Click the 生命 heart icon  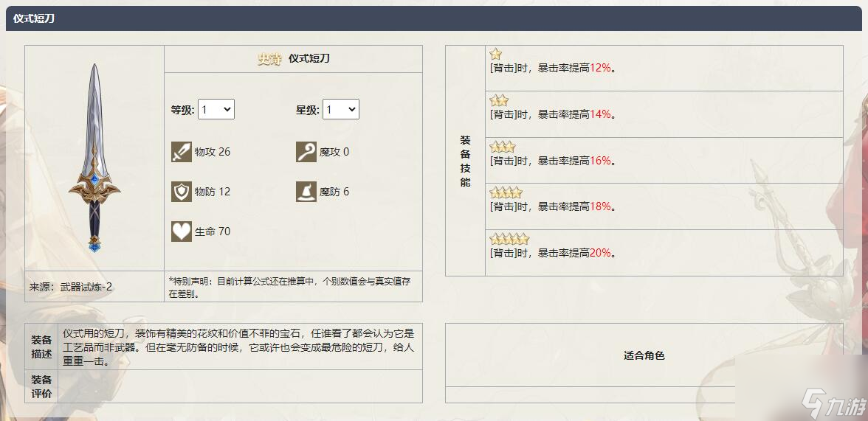pos(181,232)
